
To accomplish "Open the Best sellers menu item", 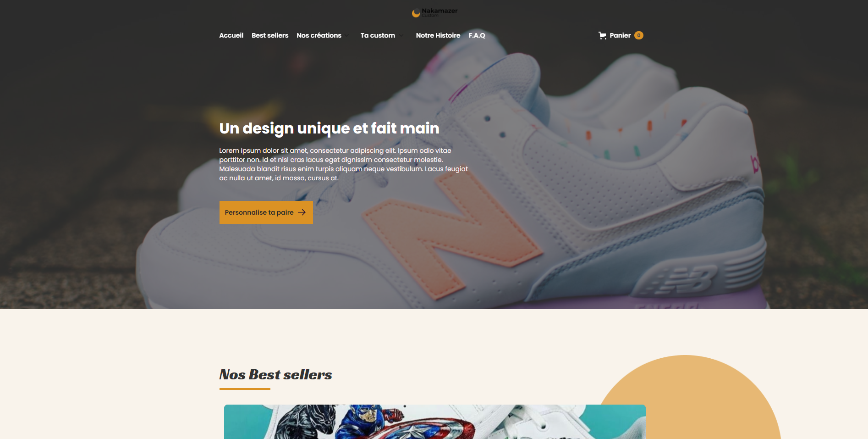I will click(270, 35).
